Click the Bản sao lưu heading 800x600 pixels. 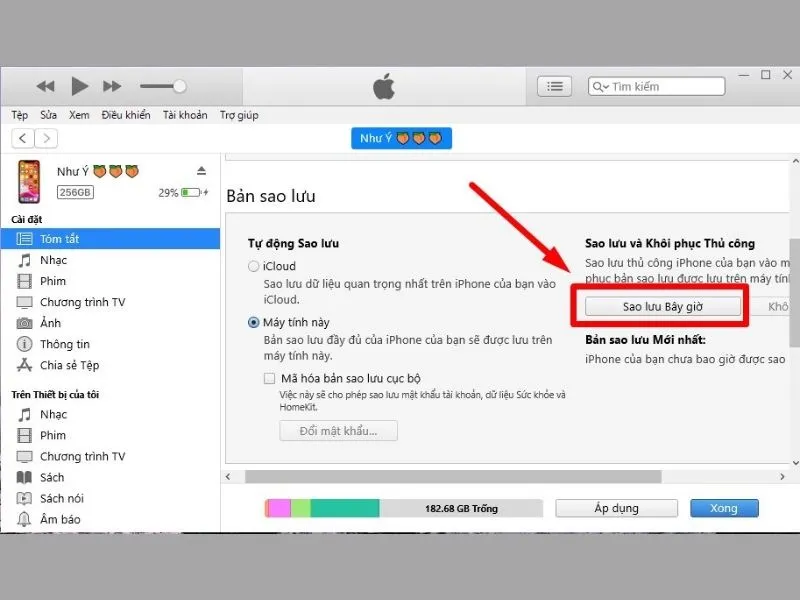271,196
